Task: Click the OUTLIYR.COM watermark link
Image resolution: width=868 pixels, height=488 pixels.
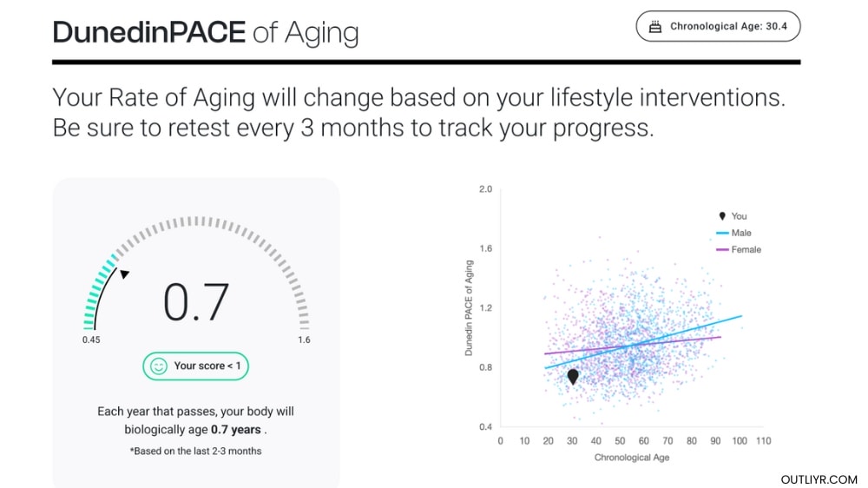Action: 819,479
